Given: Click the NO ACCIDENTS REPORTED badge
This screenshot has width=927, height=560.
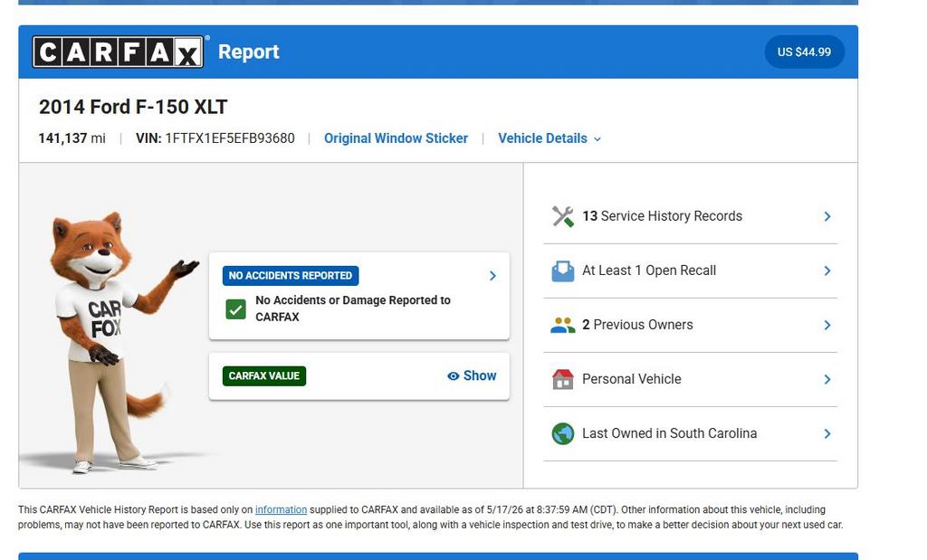Looking at the screenshot, I should pos(291,276).
